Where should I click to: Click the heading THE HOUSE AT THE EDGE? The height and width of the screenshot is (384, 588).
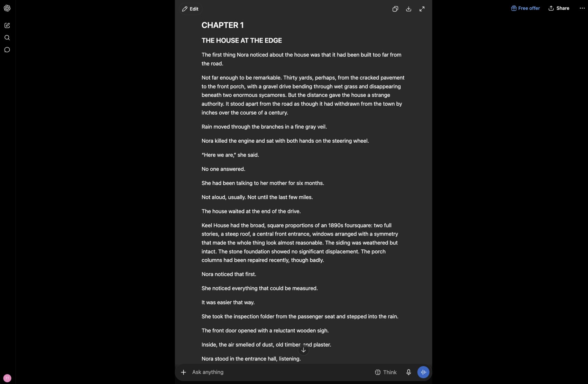(x=241, y=41)
